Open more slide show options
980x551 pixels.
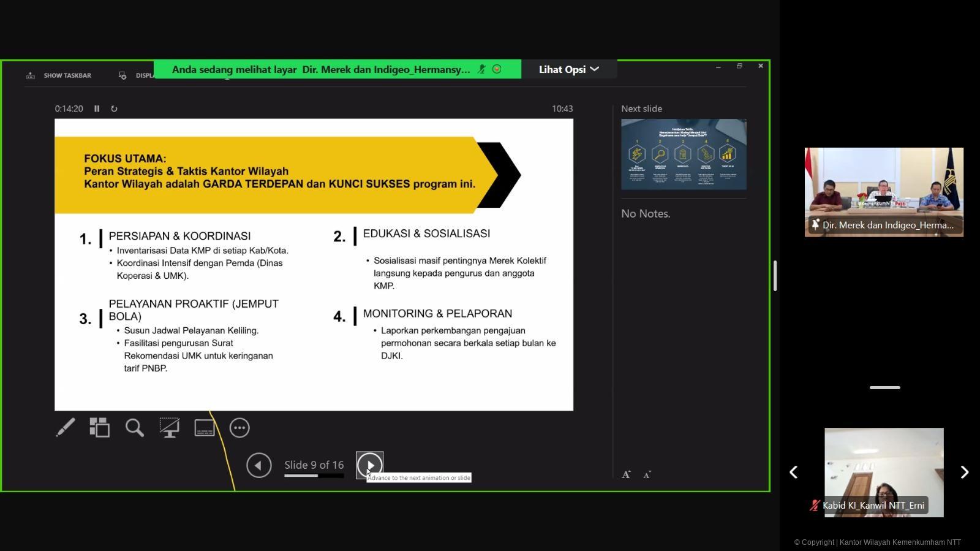pos(239,428)
